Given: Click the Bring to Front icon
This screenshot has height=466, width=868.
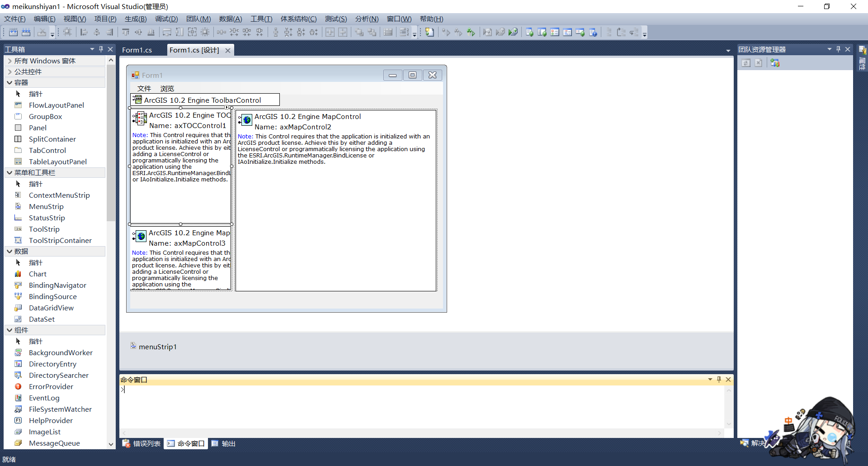Looking at the screenshot, I should click(x=359, y=32).
